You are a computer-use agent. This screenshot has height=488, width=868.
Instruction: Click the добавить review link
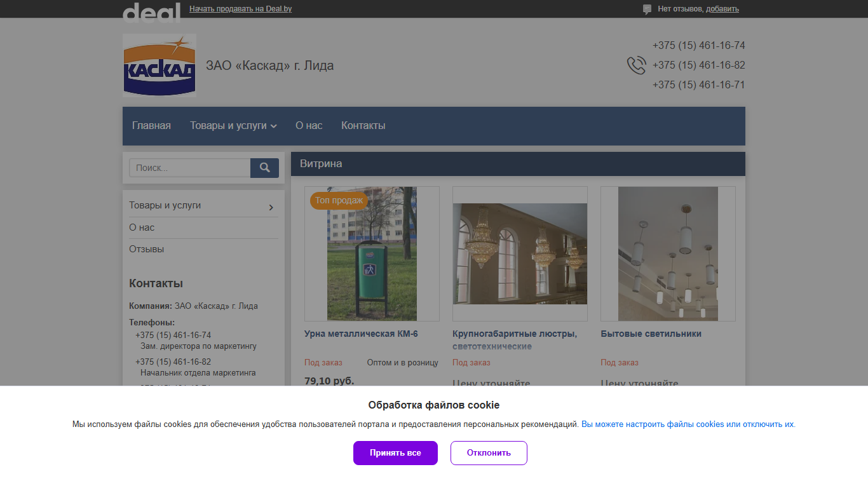click(722, 9)
